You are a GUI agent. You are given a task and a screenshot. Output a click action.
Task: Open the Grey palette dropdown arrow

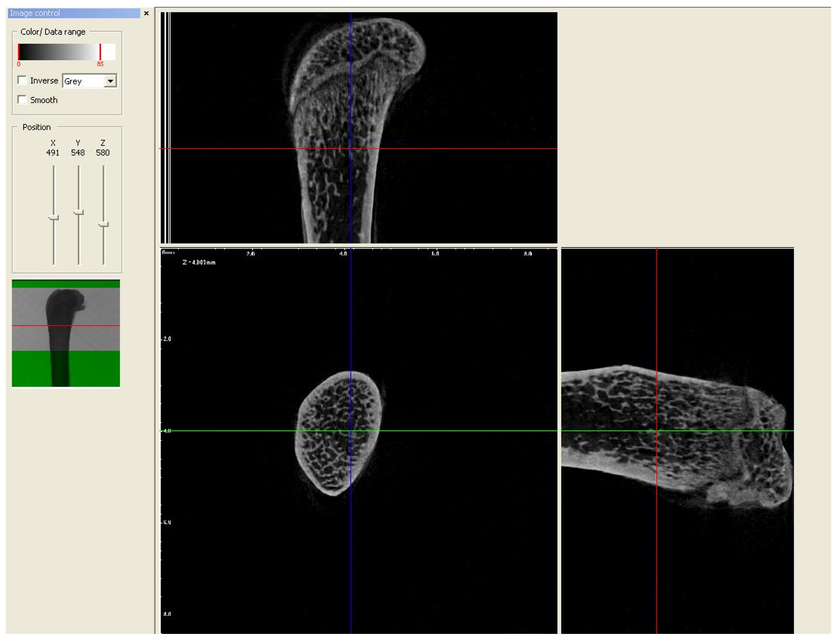click(x=110, y=81)
